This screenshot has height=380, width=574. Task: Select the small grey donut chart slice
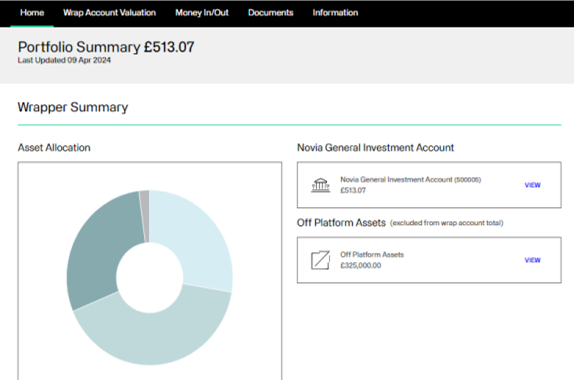tap(145, 216)
